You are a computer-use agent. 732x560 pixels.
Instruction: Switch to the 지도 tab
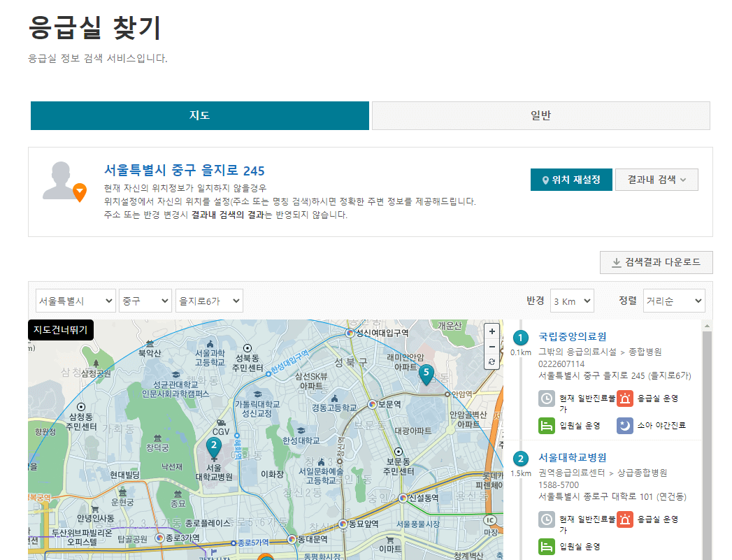(200, 115)
